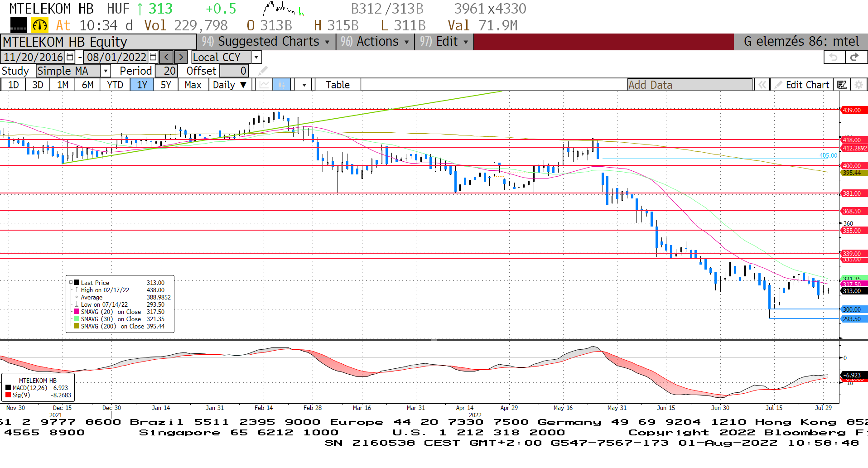This screenshot has width=868, height=468.
Task: Open the Actions menu
Action: click(375, 42)
